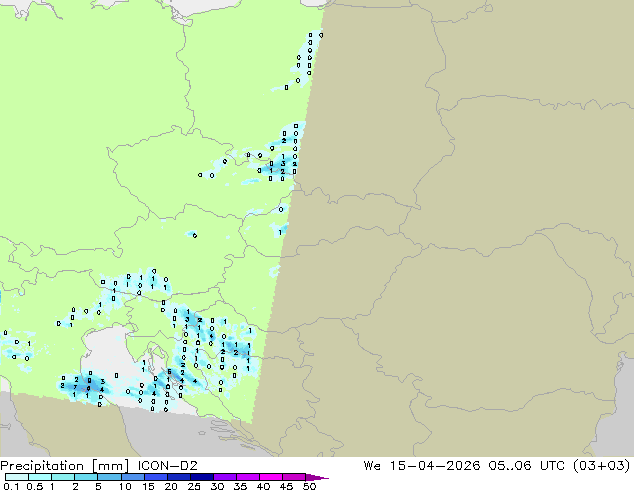Image resolution: width=634 pixels, height=490 pixels.
Task: Click the "ICON-D2" model label
Action: click(167, 466)
